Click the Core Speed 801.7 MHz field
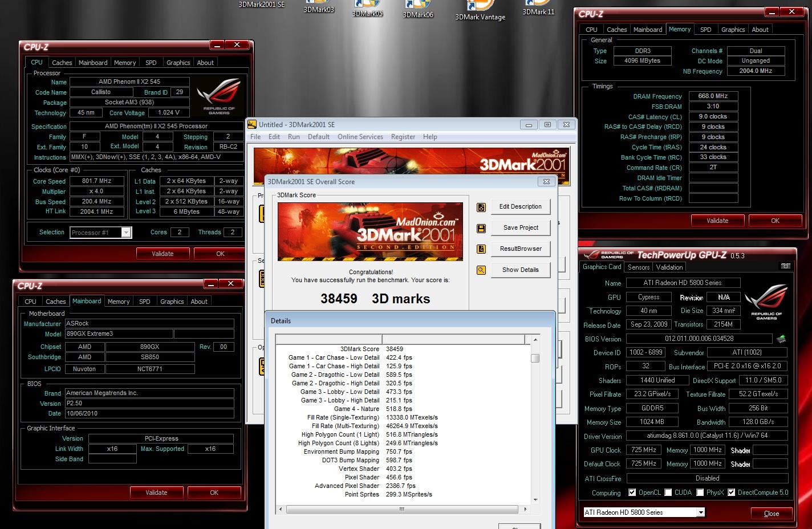Image resolution: width=812 pixels, height=529 pixels. [96, 181]
